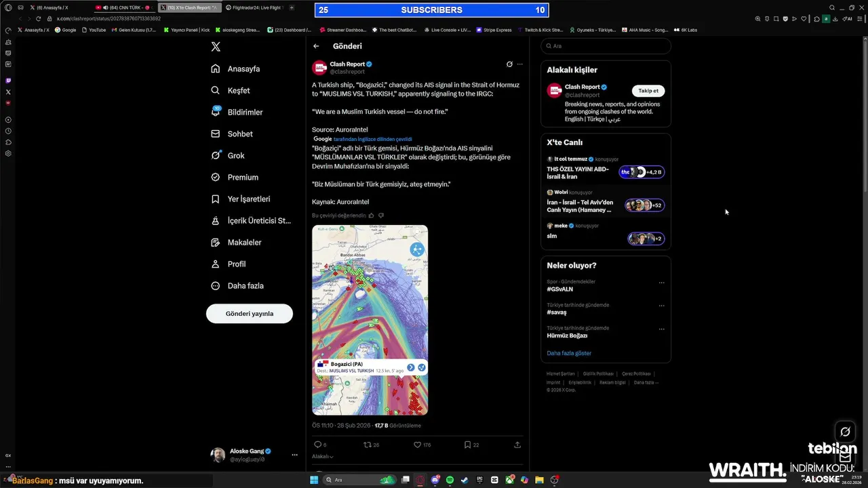This screenshot has height=488, width=868.
Task: Switch to Flightradar24 browser tab
Action: 254,7
